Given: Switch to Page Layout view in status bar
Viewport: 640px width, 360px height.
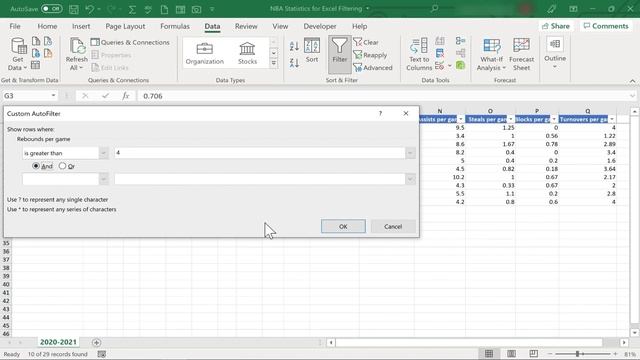Looking at the screenshot, I should (x=511, y=353).
